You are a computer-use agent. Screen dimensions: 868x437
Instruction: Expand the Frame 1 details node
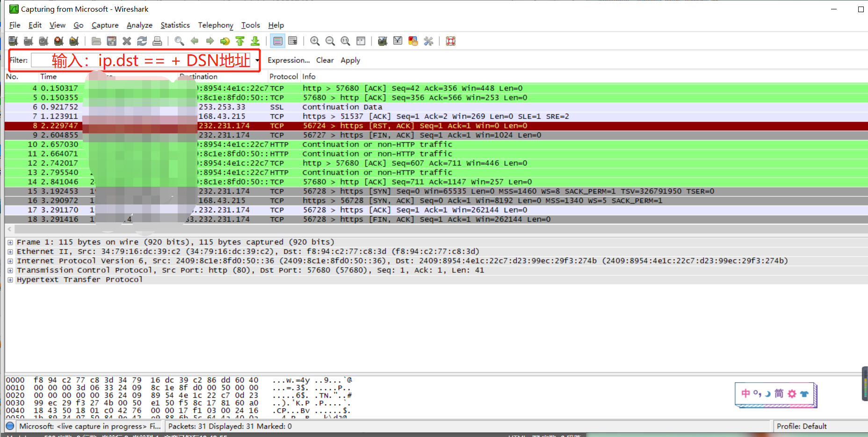tap(10, 242)
